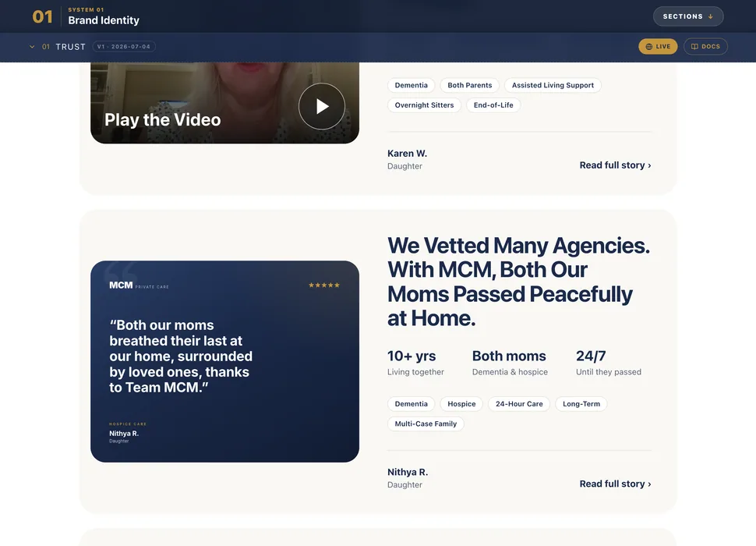Click the Live globe button
Image resolution: width=756 pixels, height=546 pixels.
point(658,46)
